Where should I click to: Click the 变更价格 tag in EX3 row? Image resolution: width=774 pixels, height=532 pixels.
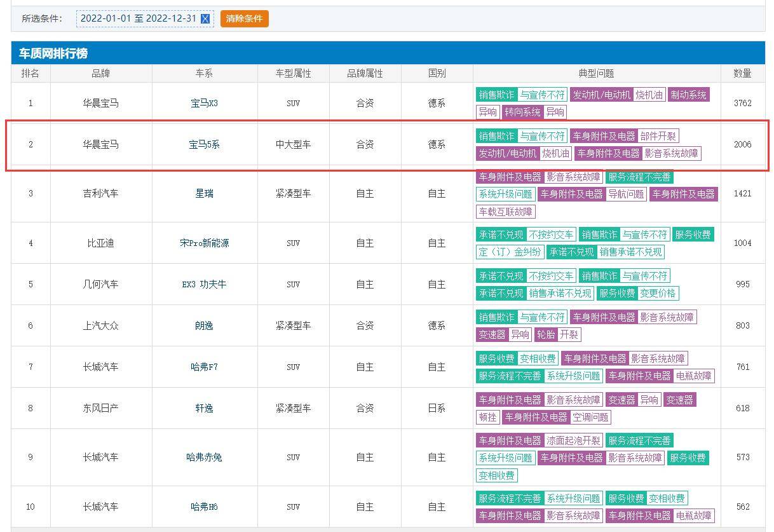point(658,293)
